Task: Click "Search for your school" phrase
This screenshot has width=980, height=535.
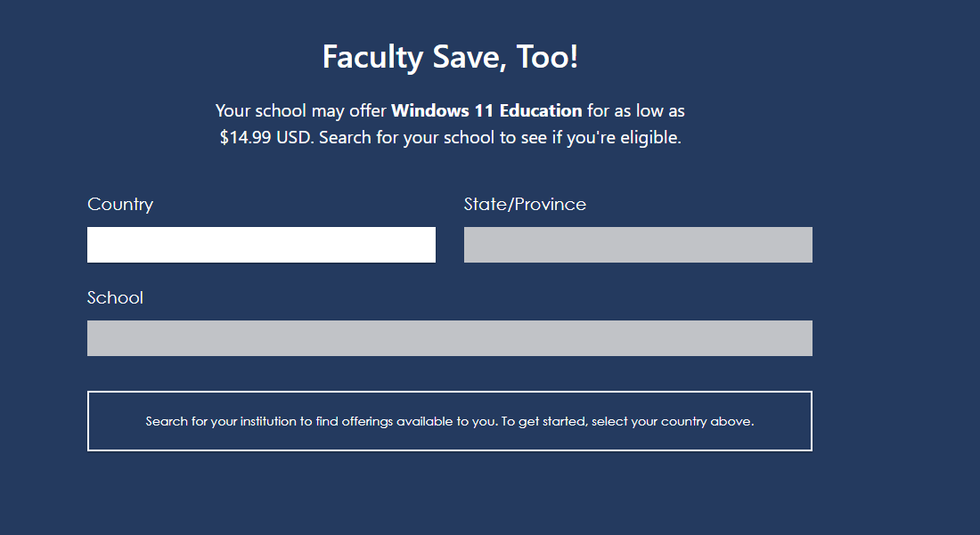Action: click(388, 137)
